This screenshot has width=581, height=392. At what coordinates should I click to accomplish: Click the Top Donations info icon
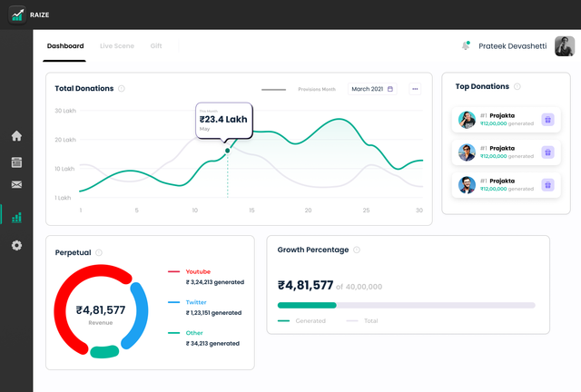[x=517, y=86]
